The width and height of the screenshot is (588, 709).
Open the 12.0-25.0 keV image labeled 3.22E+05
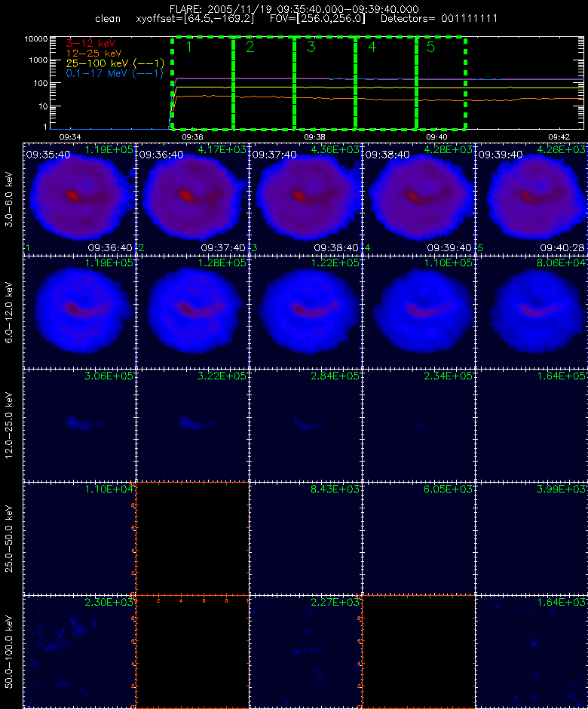point(192,425)
